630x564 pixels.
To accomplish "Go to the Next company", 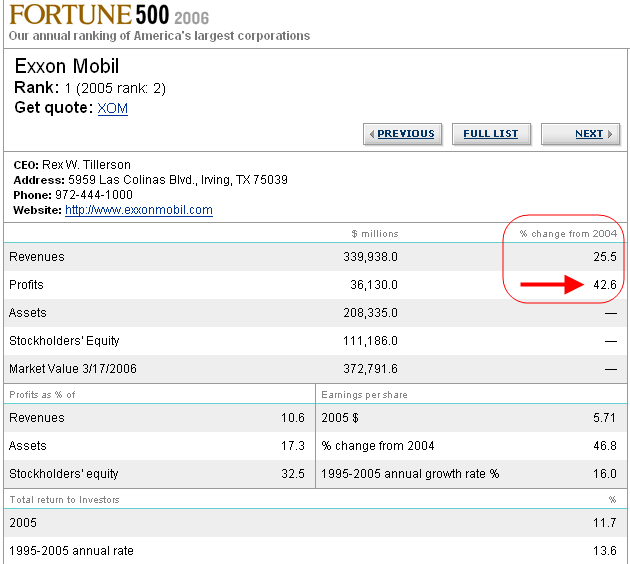I will pos(581,134).
